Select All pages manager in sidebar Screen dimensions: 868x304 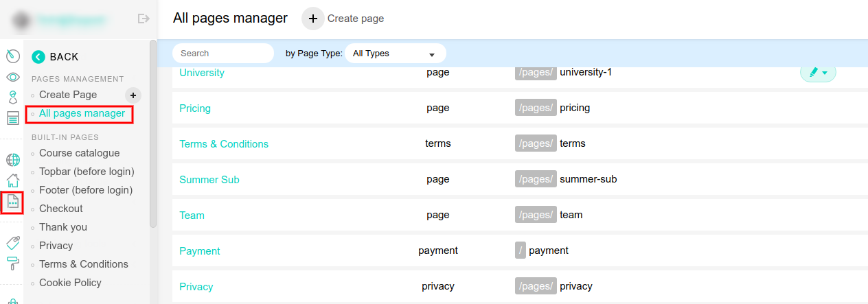click(x=82, y=113)
